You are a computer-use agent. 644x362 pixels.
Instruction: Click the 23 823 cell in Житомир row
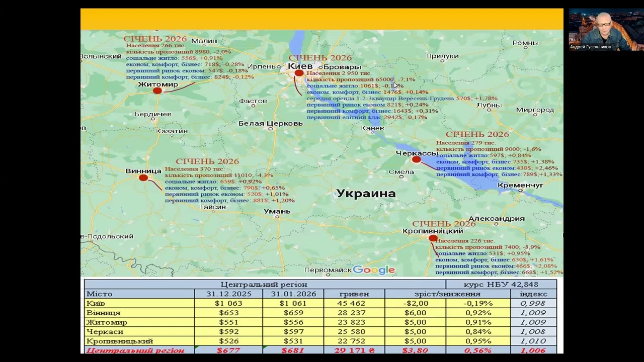coord(354,322)
